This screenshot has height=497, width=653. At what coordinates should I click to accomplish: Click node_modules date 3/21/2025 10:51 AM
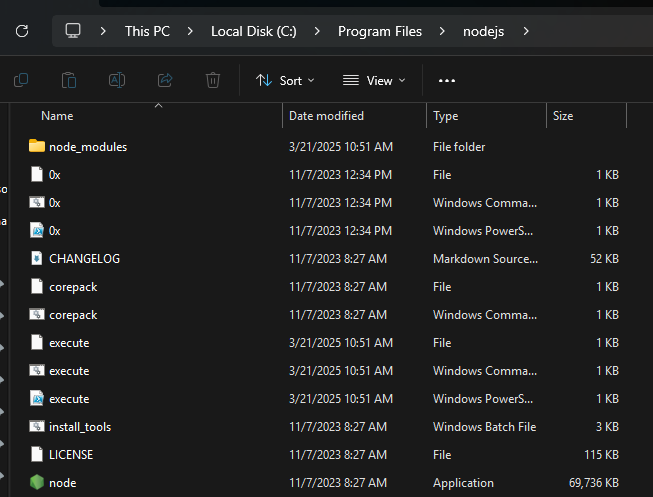(x=341, y=147)
